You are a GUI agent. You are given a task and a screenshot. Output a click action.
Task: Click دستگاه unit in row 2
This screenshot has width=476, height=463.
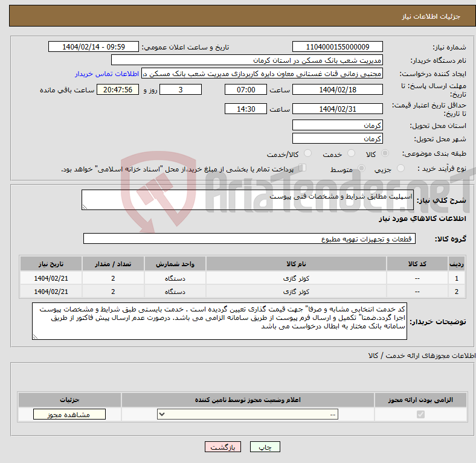175,292
